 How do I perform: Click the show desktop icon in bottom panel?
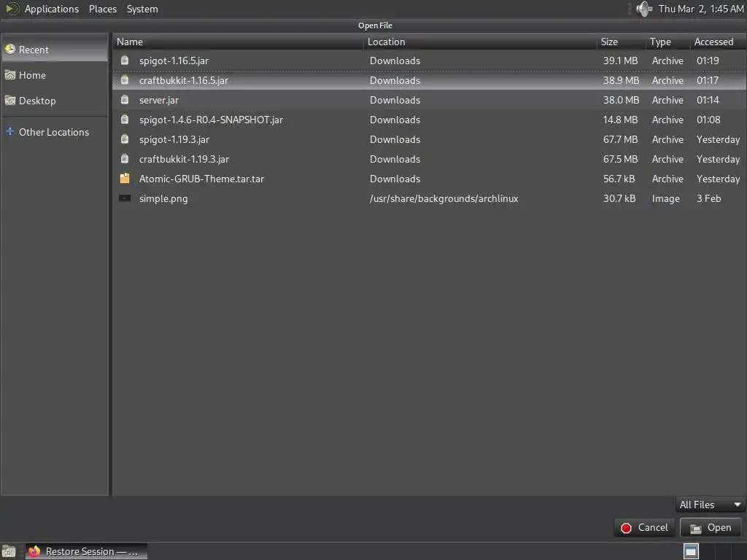pyautogui.click(x=9, y=551)
